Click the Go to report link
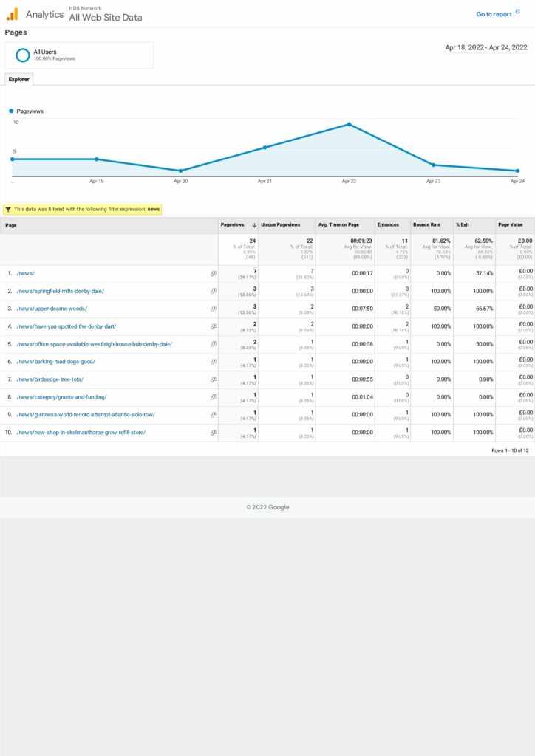This screenshot has width=535, height=756. (494, 14)
